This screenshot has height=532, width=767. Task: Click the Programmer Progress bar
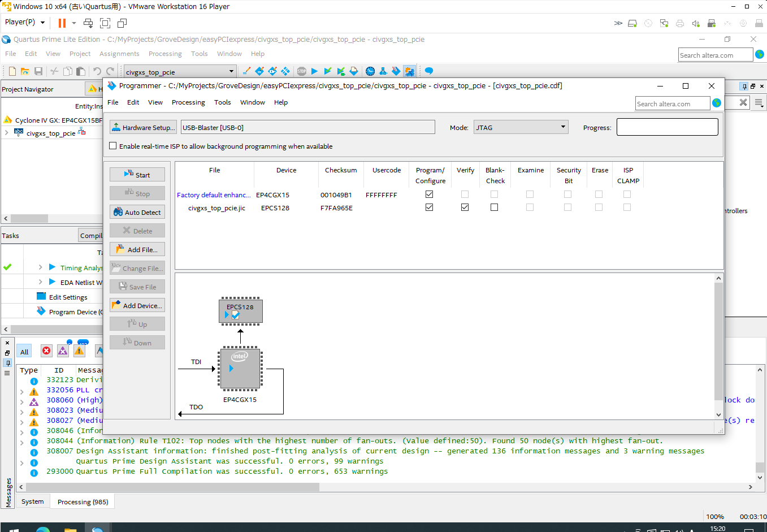coord(667,127)
